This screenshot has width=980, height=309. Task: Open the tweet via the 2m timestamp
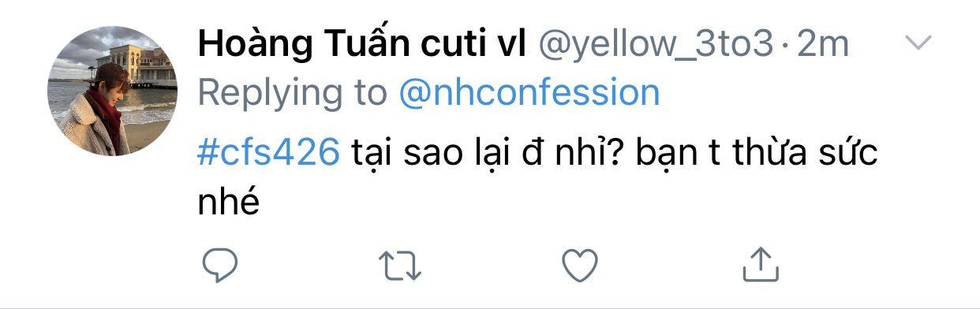822,45
